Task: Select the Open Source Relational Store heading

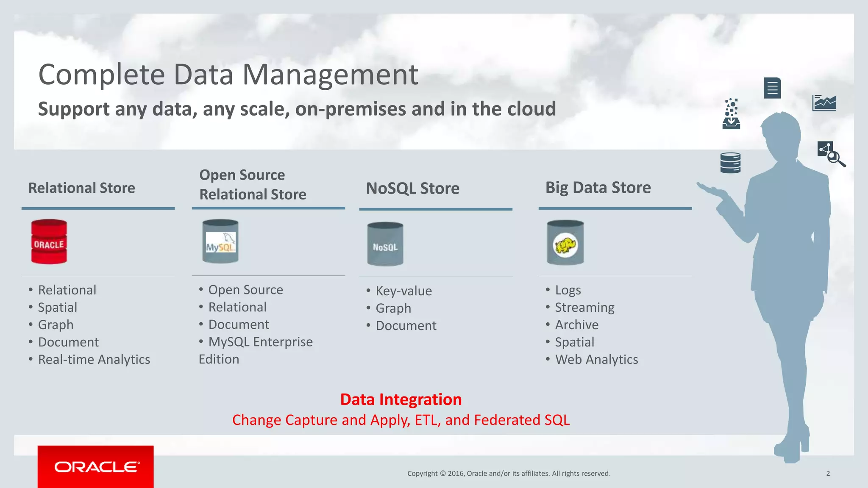Action: [x=253, y=185]
